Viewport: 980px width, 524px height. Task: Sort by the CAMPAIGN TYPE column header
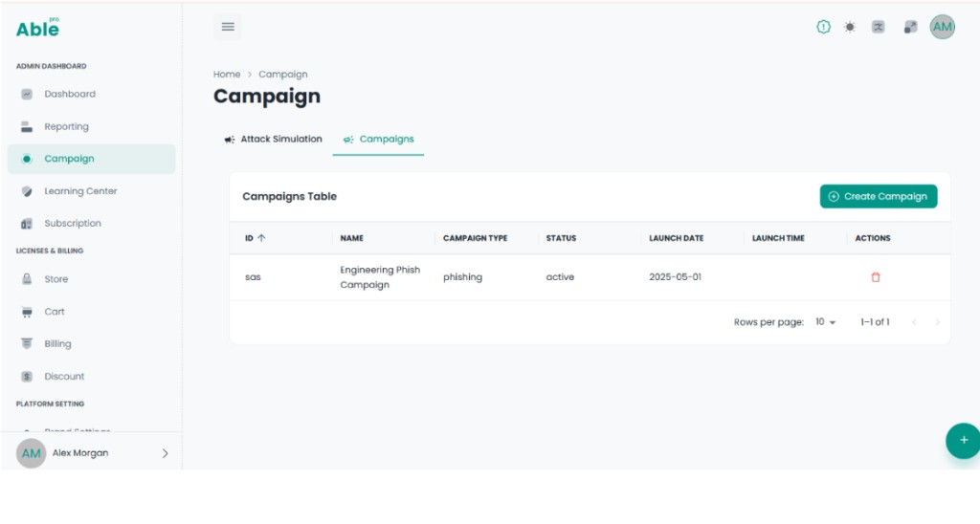475,238
